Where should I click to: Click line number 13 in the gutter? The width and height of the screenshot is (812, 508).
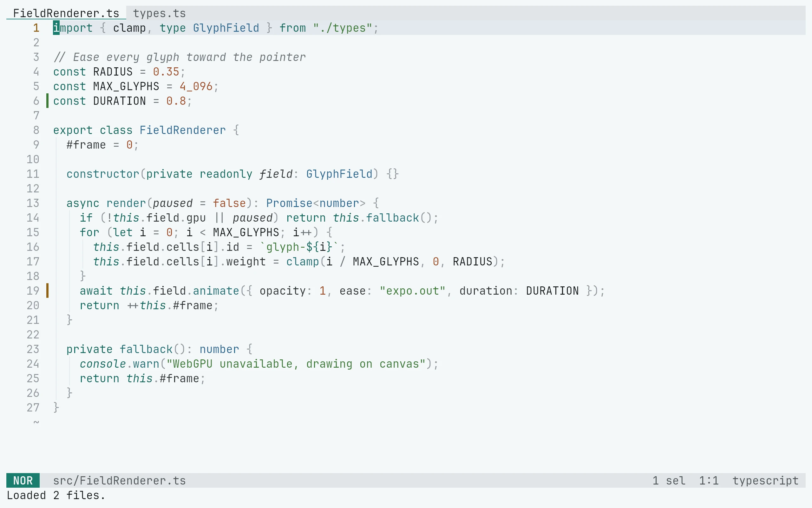33,203
